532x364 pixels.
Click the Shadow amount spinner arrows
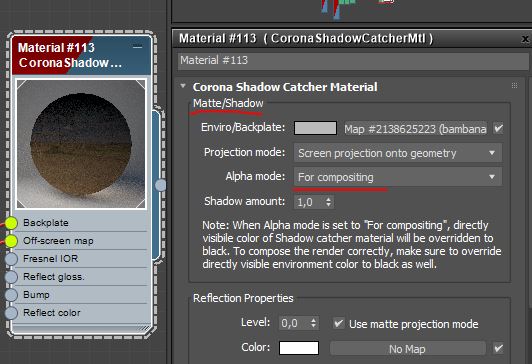[328, 202]
